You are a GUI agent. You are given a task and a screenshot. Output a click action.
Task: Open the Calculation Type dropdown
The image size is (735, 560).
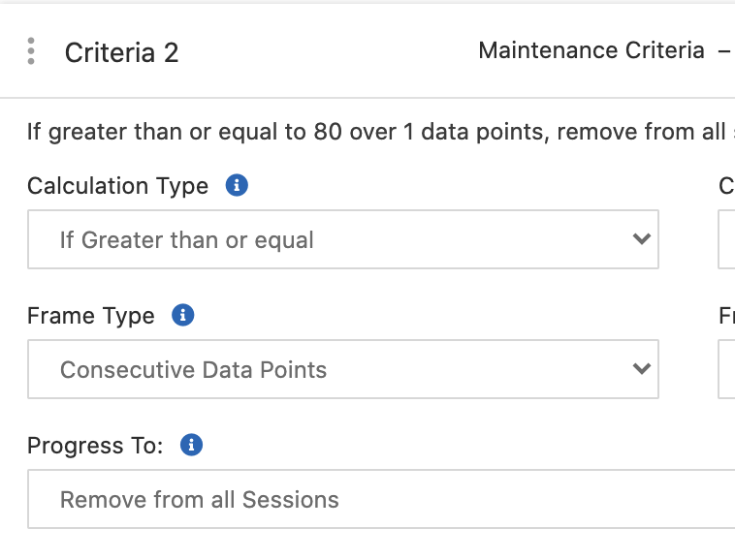click(x=330, y=239)
